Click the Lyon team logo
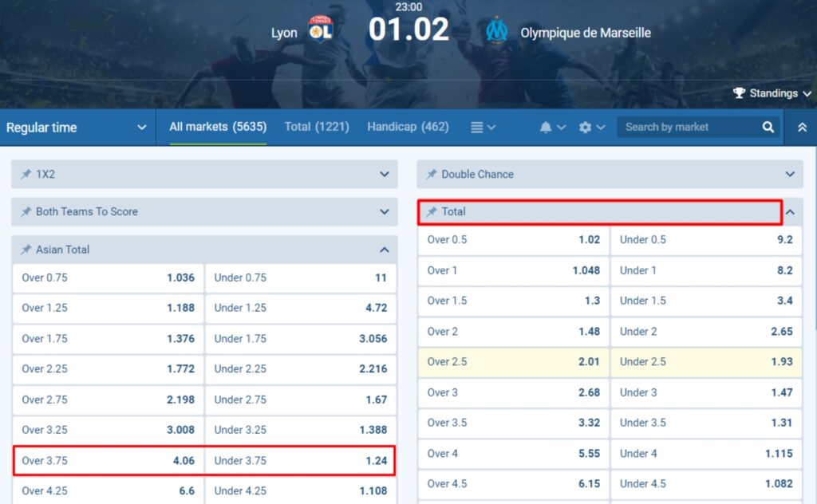This screenshot has height=504, width=817. click(320, 30)
